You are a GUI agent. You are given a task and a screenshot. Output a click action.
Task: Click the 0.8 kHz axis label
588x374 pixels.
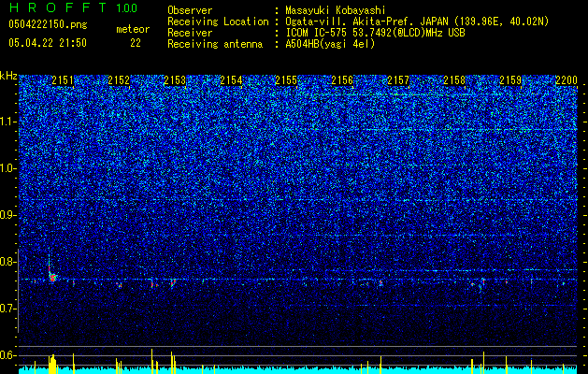point(7,262)
